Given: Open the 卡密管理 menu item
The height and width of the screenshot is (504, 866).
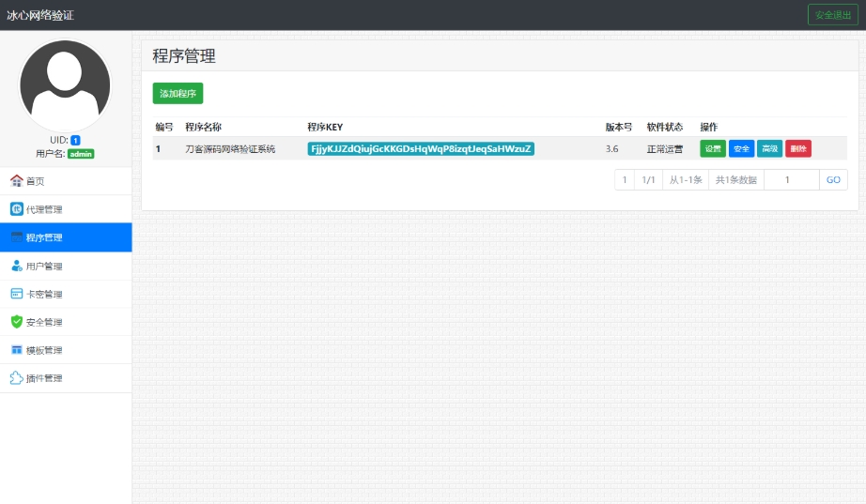Looking at the screenshot, I should pyautogui.click(x=44, y=295).
